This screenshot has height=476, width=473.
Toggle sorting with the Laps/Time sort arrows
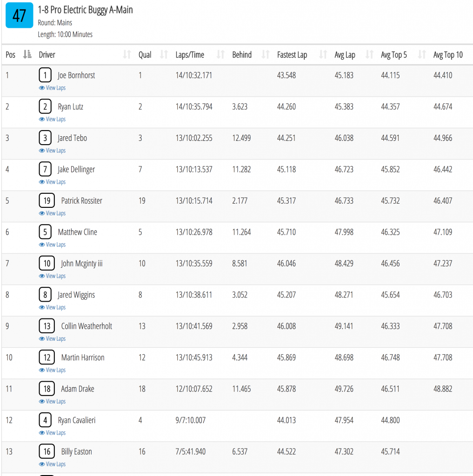pyautogui.click(x=220, y=55)
